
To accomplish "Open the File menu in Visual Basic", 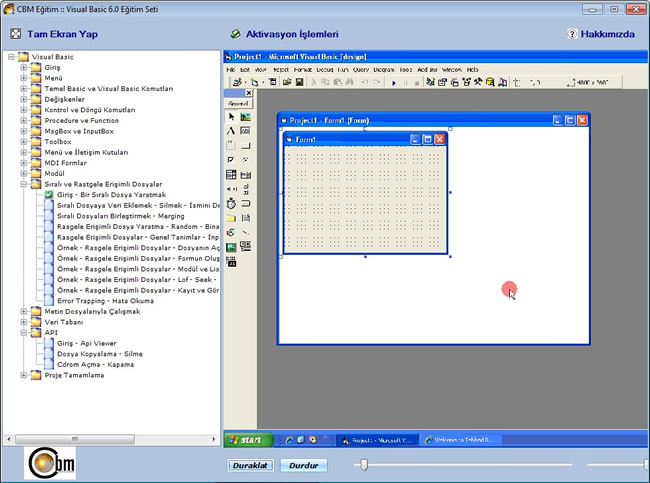I will pyautogui.click(x=231, y=70).
